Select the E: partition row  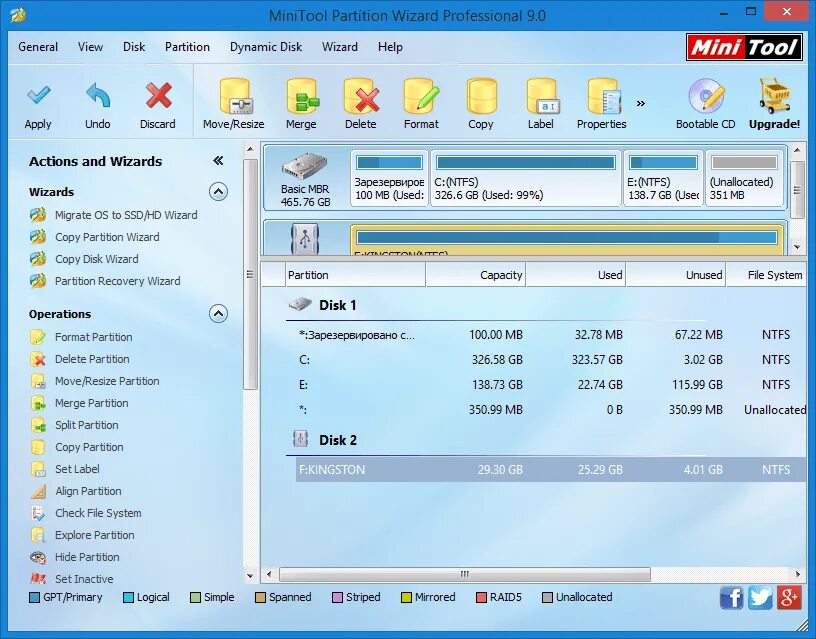click(551, 385)
